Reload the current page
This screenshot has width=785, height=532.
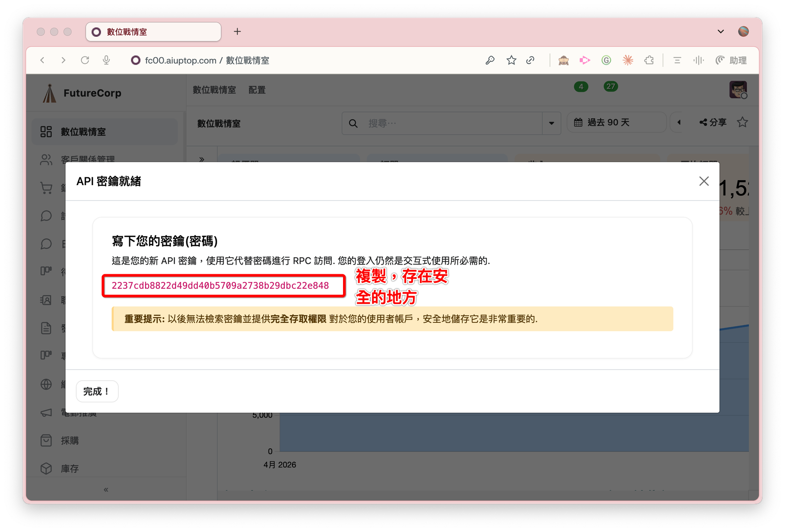pyautogui.click(x=85, y=60)
